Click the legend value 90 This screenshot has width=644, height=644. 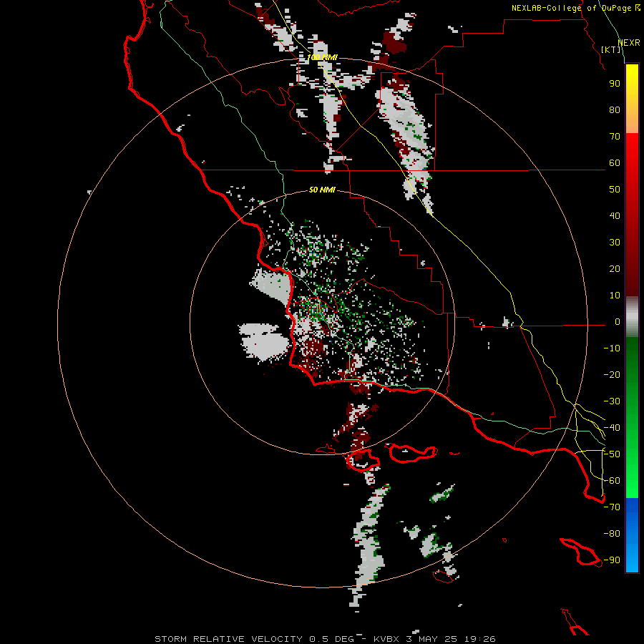pyautogui.click(x=615, y=84)
